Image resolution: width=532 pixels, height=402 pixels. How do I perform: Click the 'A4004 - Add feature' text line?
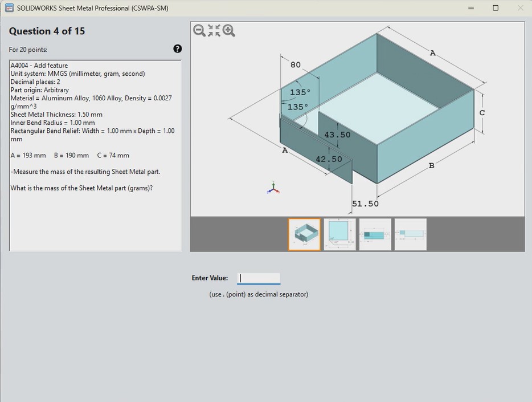(39, 66)
